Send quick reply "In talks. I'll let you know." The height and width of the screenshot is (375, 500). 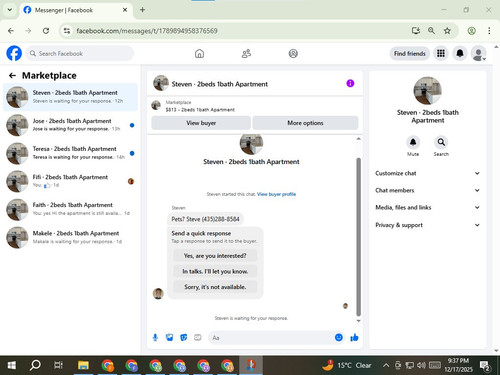(215, 271)
